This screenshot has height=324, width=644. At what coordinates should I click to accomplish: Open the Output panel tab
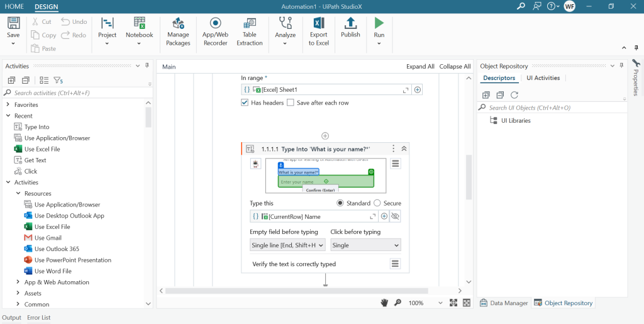tap(11, 318)
